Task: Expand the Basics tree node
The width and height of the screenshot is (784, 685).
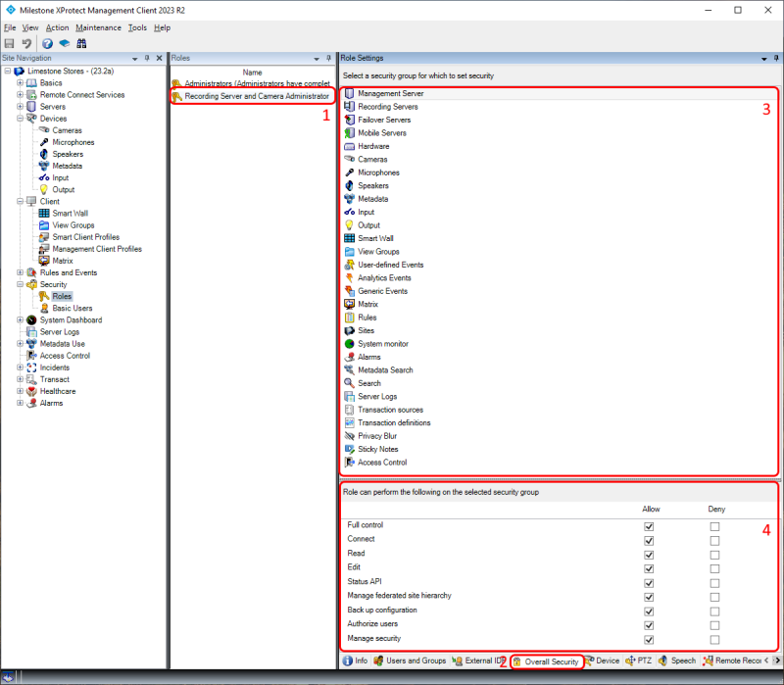Action: 20,82
